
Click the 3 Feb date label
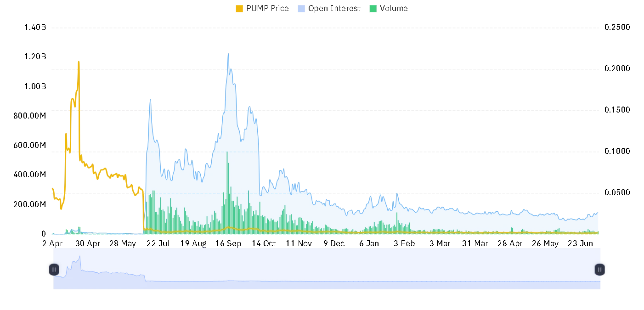(x=404, y=243)
